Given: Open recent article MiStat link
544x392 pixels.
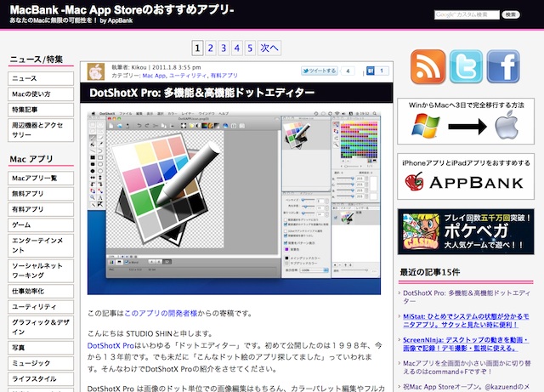Looking at the screenshot, I should click(466, 321).
